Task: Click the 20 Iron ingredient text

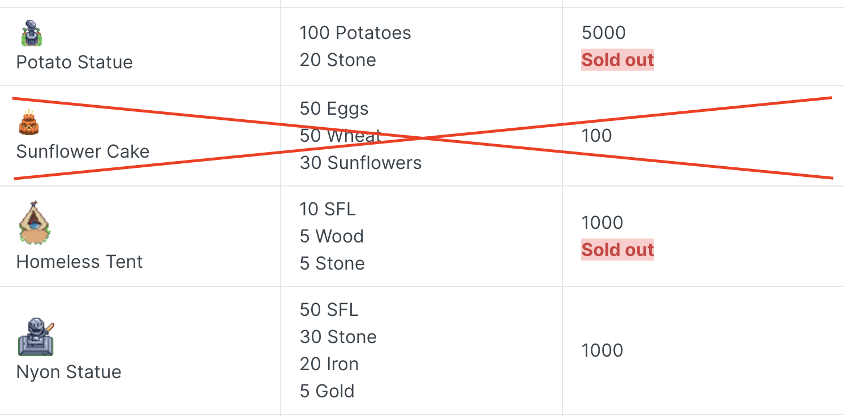Action: coord(329,364)
